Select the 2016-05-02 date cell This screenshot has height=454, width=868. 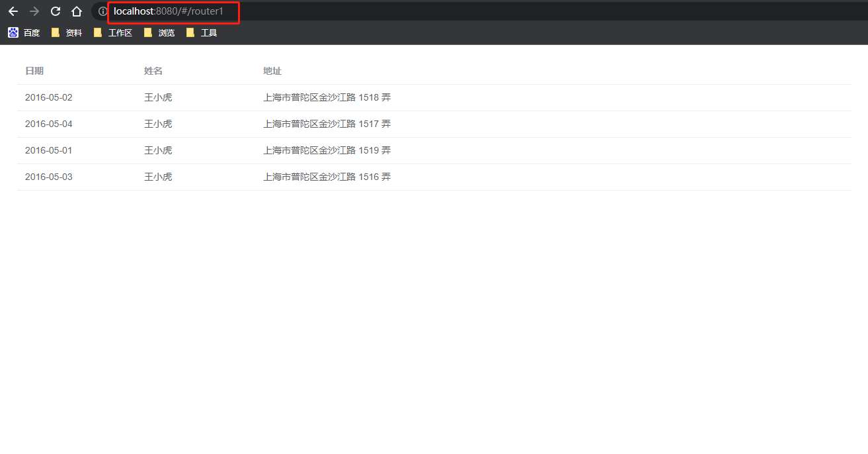(x=49, y=97)
